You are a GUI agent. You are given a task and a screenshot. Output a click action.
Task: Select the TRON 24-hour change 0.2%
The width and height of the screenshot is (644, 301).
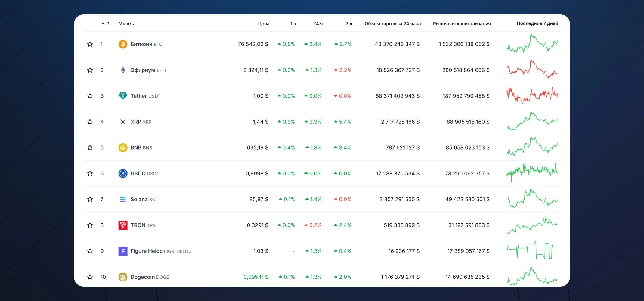pyautogui.click(x=313, y=225)
